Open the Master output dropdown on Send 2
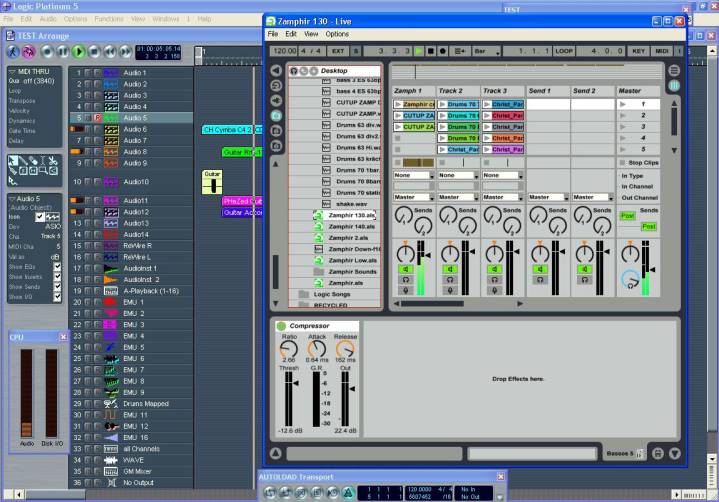The width and height of the screenshot is (719, 502). tap(592, 197)
